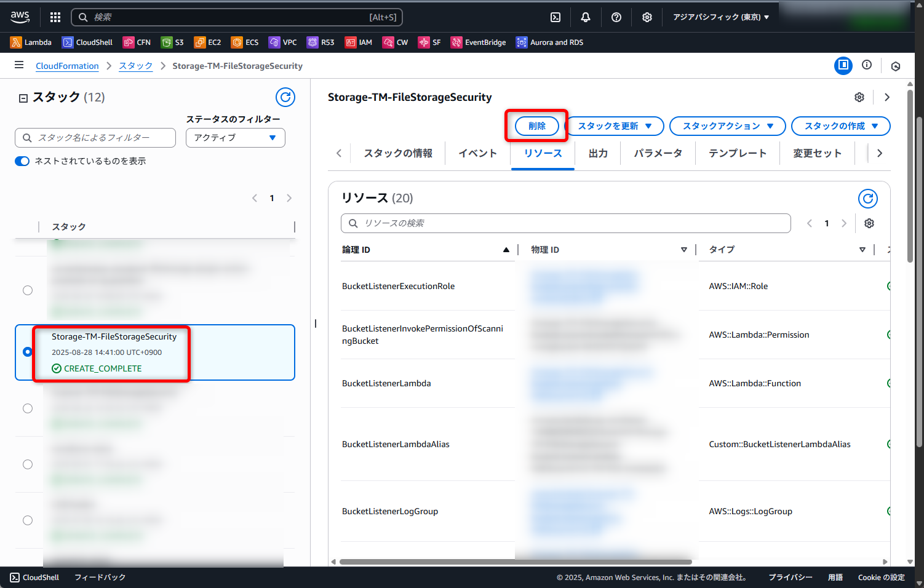Screen dimensions: 924x588
Task: Select the Storage-TM-FileStorageSecurity stack radio
Action: tap(27, 352)
